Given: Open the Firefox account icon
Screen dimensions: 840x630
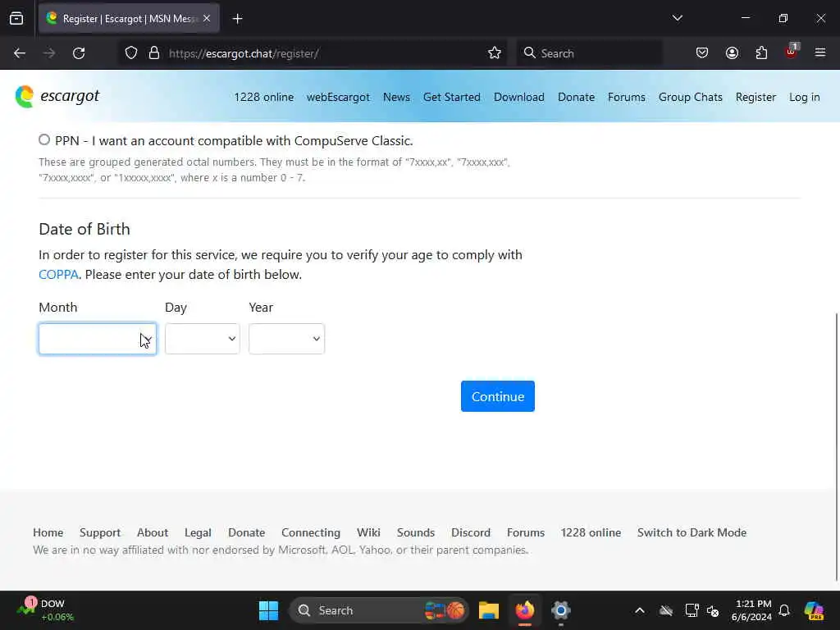Looking at the screenshot, I should (x=732, y=53).
